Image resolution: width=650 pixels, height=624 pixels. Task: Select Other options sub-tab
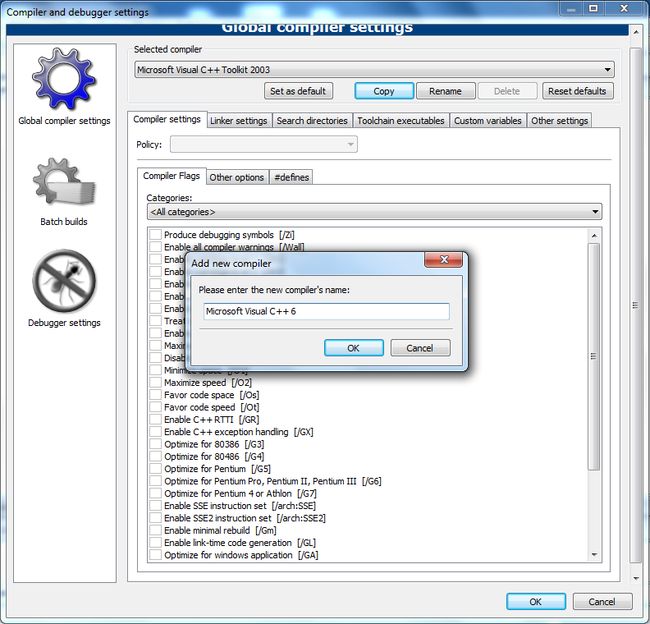point(237,177)
